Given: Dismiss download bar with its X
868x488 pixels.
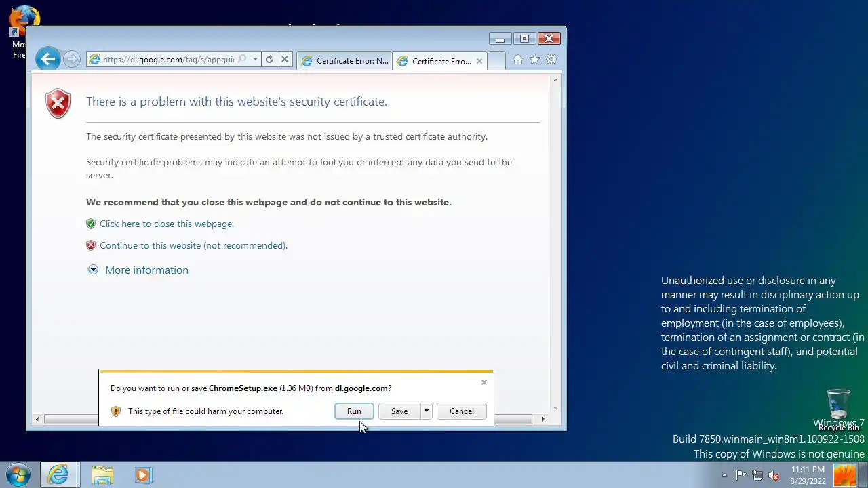Looking at the screenshot, I should tap(484, 382).
